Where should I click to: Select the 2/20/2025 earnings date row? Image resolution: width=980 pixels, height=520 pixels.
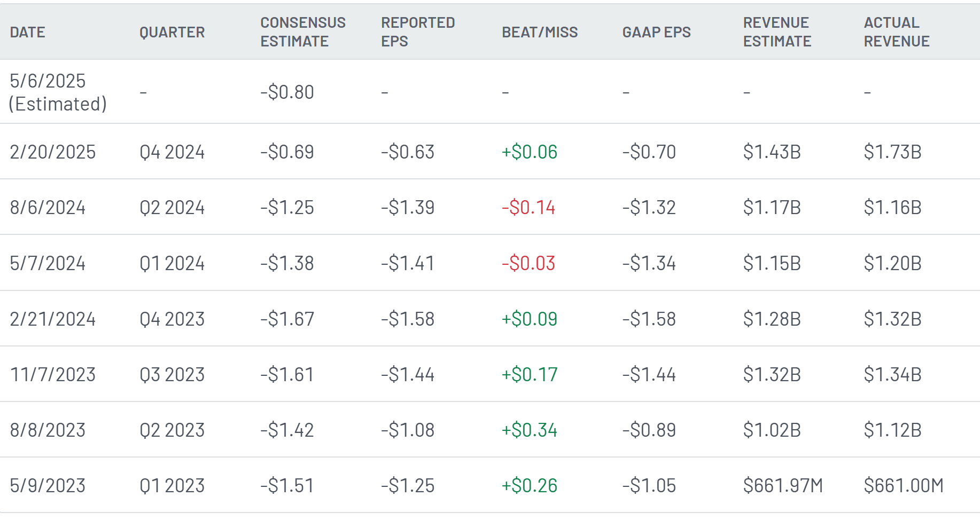point(490,152)
